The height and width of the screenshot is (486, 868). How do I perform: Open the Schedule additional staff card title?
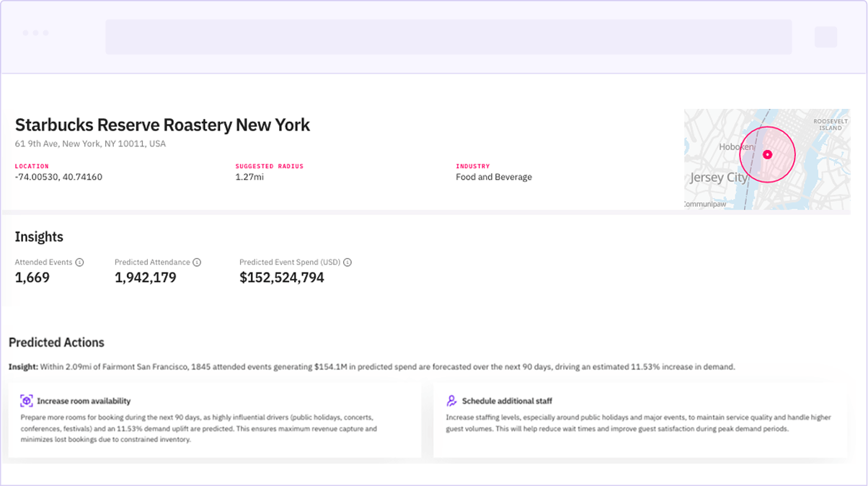click(x=507, y=401)
